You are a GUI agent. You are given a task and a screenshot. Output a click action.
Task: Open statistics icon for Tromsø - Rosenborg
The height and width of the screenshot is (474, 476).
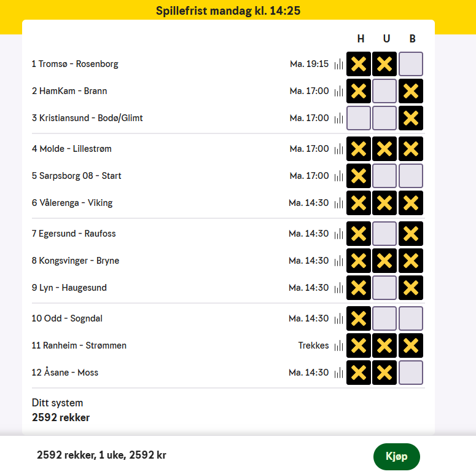pyautogui.click(x=338, y=64)
